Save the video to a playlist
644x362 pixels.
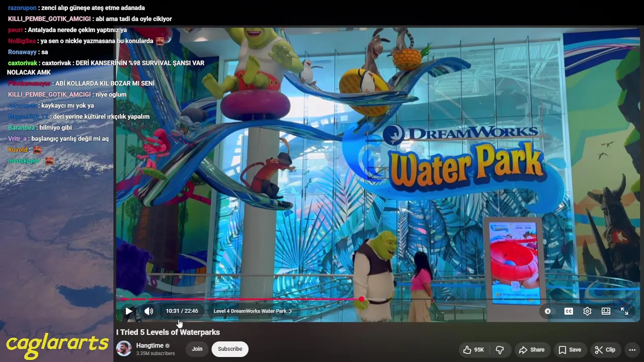(570, 349)
